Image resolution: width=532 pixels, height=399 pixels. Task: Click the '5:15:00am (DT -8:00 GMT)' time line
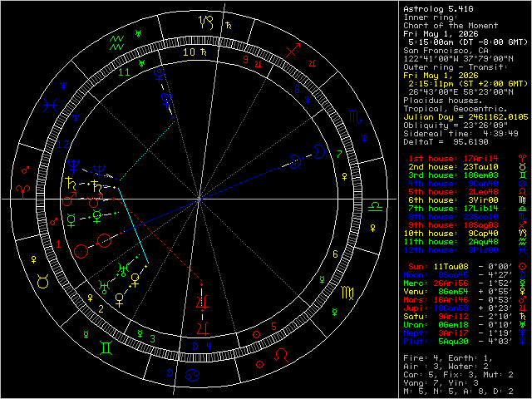468,42
